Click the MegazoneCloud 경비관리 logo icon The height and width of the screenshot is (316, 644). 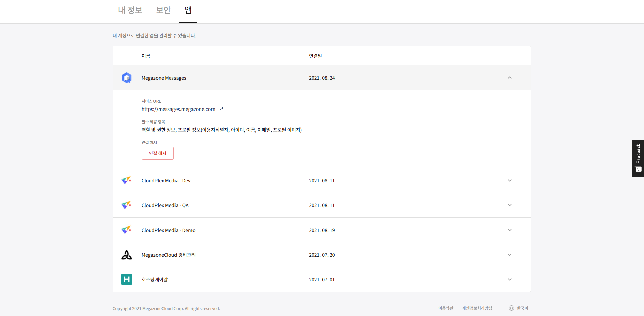(127, 255)
